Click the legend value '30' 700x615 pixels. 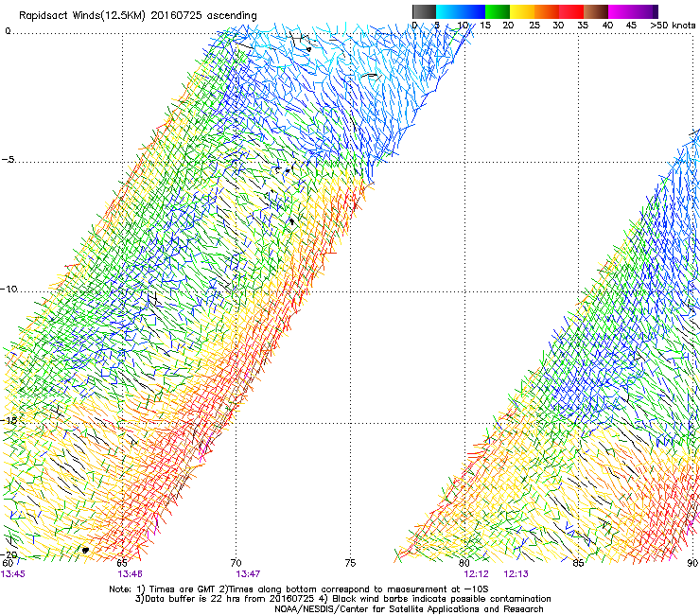[x=558, y=26]
